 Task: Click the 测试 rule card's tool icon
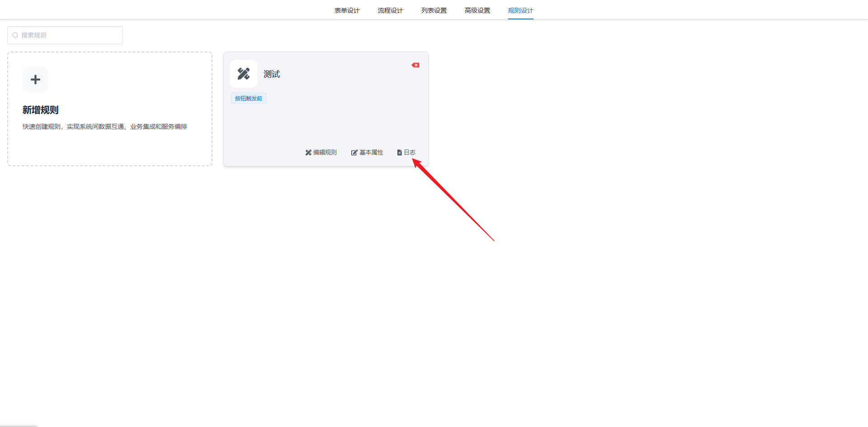tap(244, 74)
